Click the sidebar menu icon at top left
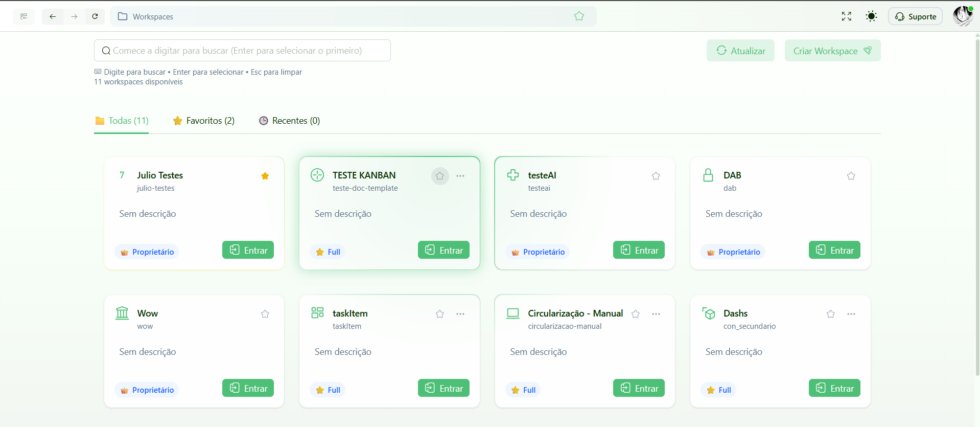Viewport: 980px width, 427px height. point(24,16)
